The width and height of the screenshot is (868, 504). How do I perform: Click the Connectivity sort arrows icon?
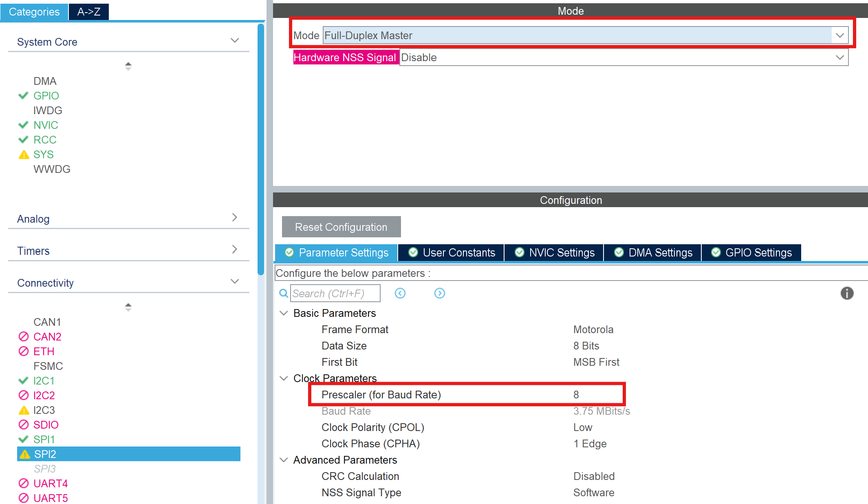[x=128, y=307]
